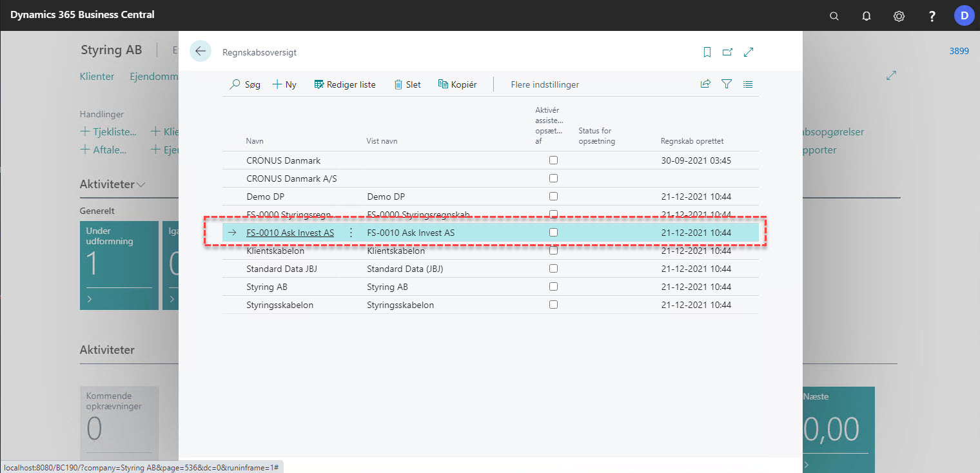Sort by the Vist navn column header

[380, 141]
